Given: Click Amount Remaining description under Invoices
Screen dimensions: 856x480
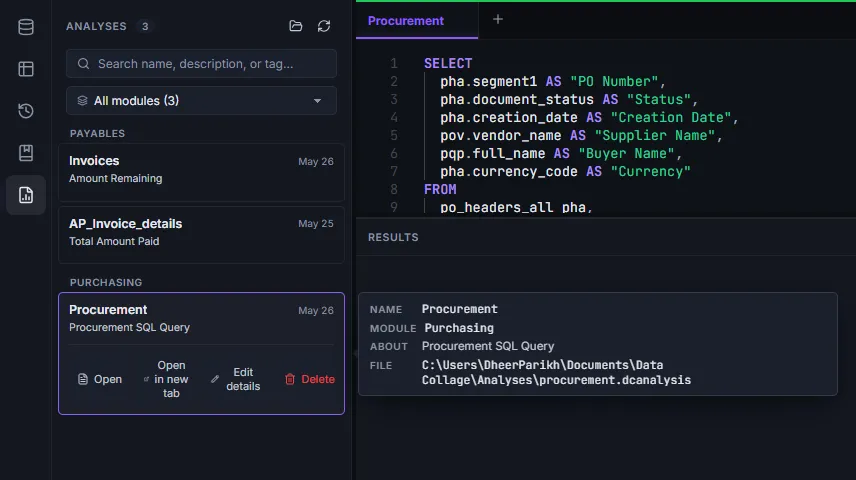Looking at the screenshot, I should coord(115,179).
